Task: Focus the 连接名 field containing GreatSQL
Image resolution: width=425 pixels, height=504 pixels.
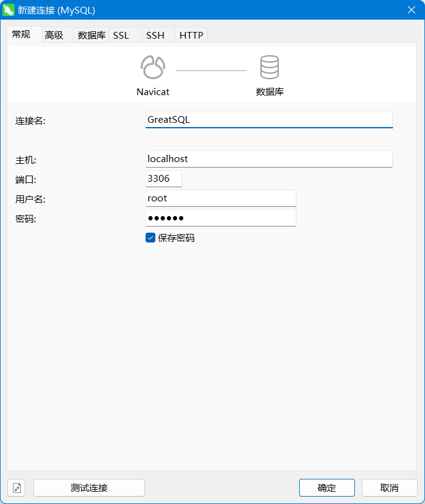Action: [269, 120]
